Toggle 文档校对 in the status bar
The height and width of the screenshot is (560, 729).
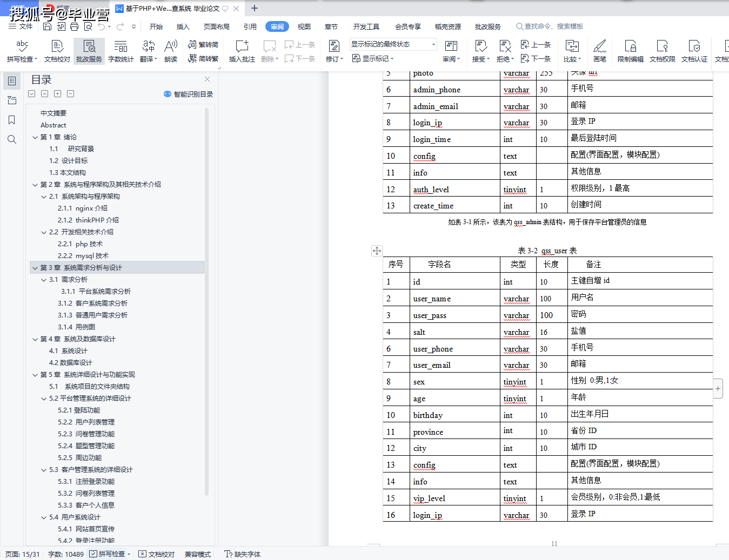click(x=157, y=554)
